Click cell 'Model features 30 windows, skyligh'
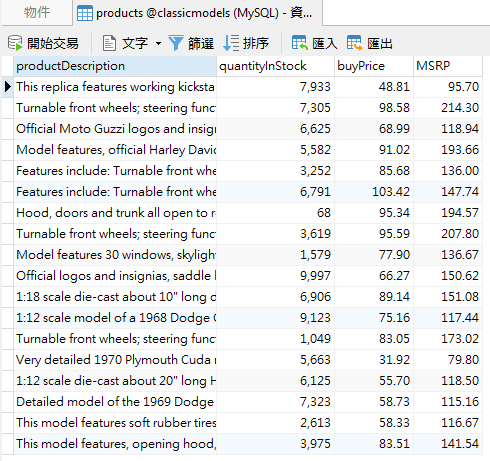490x461 pixels. click(115, 255)
